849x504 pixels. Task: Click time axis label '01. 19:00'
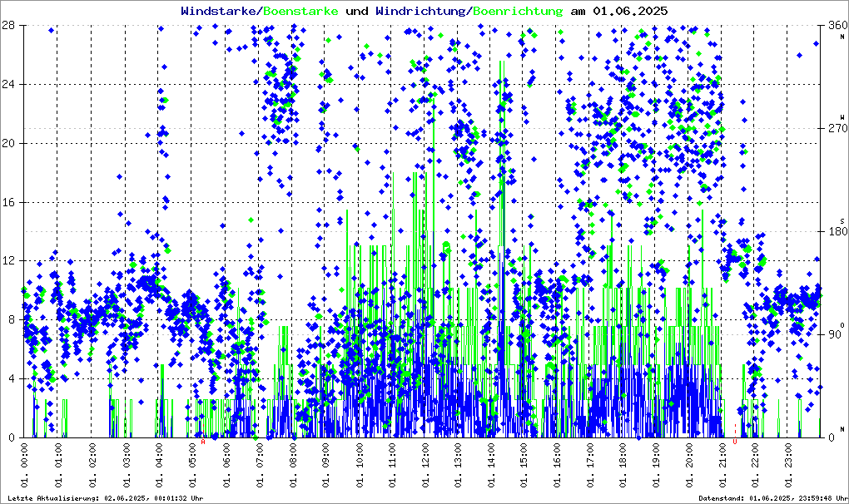click(x=656, y=465)
